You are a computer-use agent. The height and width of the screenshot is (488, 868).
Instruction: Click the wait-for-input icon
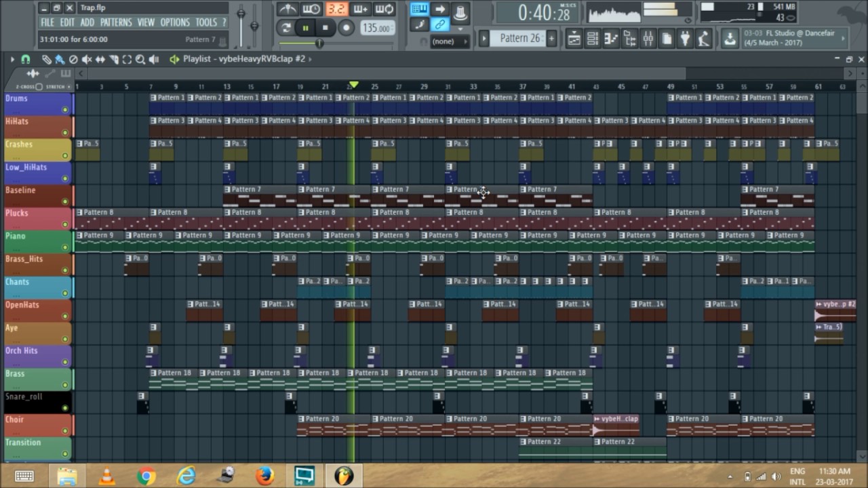click(311, 9)
